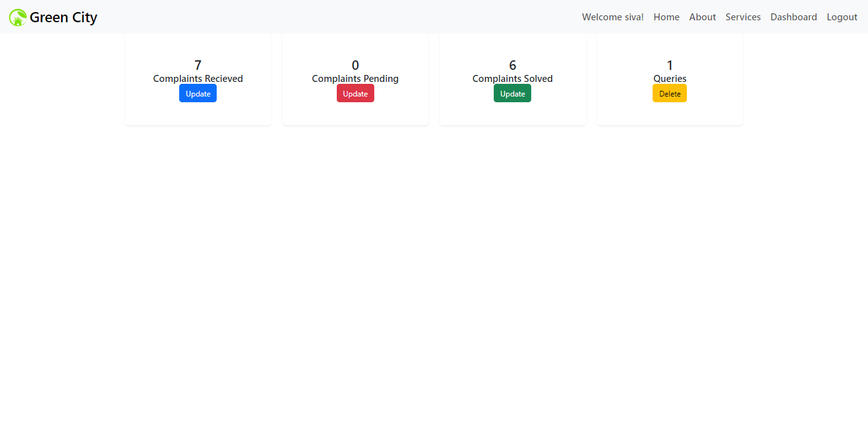Open the About page
Viewport: 868px width, 421px height.
702,17
